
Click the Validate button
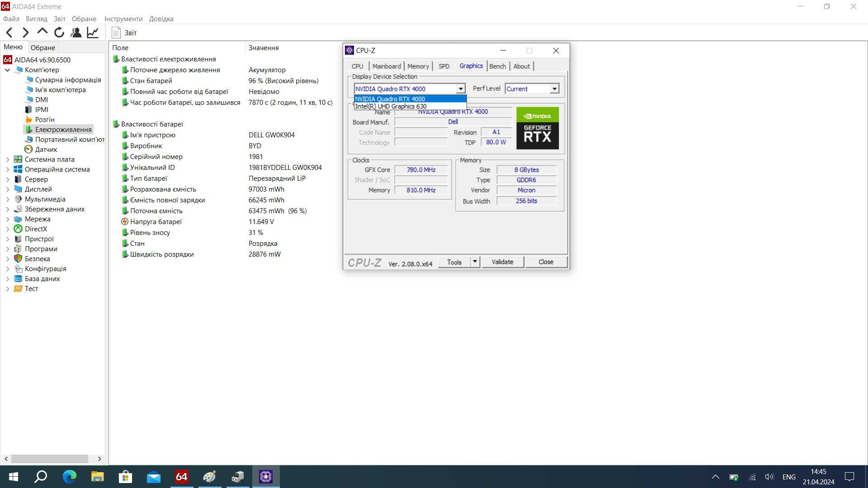tap(503, 262)
